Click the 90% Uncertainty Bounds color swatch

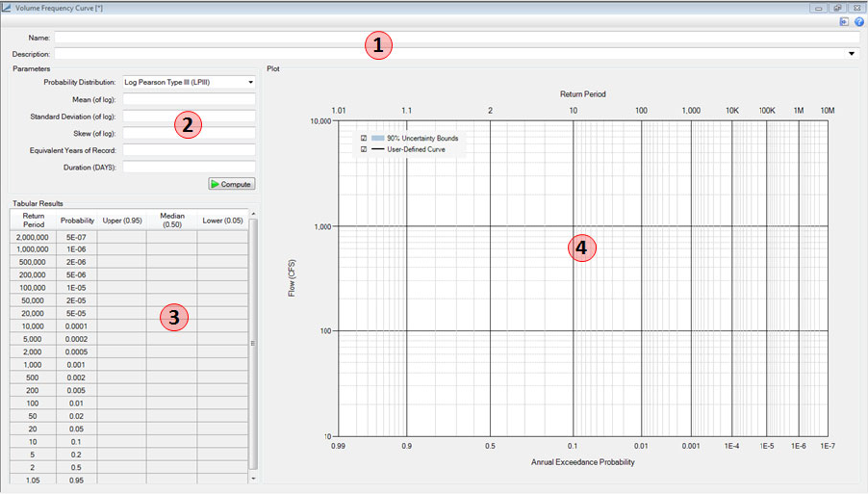377,138
